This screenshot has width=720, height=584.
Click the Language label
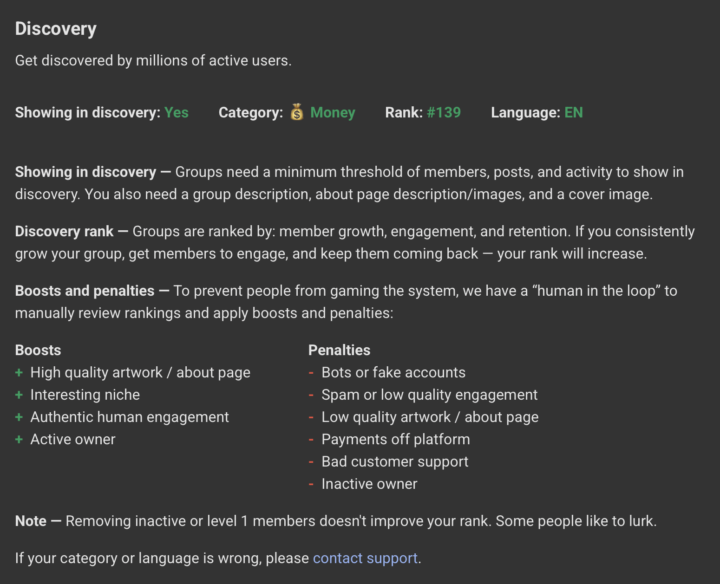[x=525, y=112]
